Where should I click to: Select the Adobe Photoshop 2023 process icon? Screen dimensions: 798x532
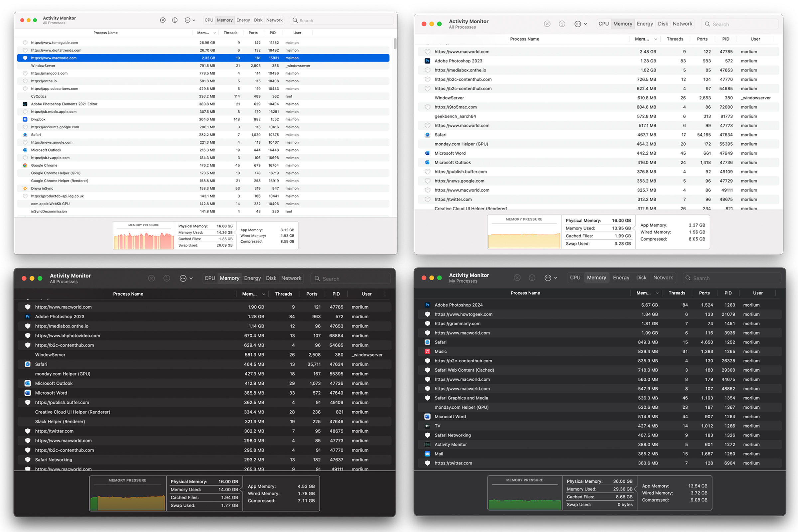coord(427,61)
